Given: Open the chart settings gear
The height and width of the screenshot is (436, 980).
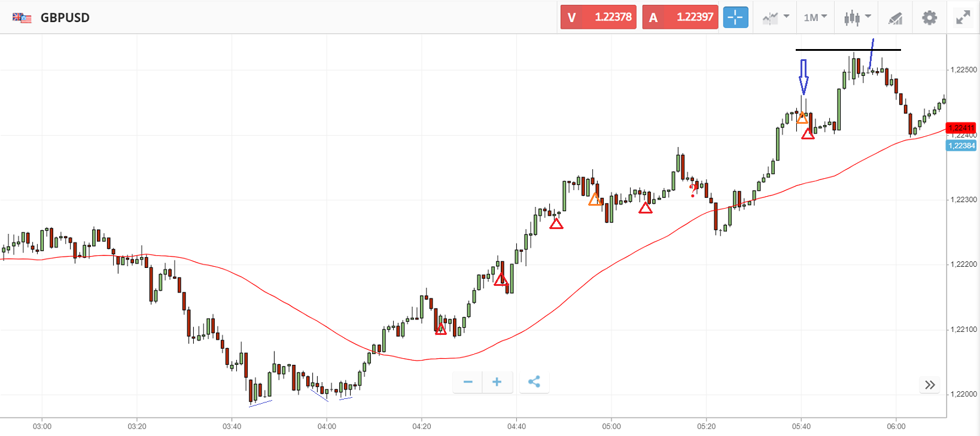Looking at the screenshot, I should click(929, 18).
